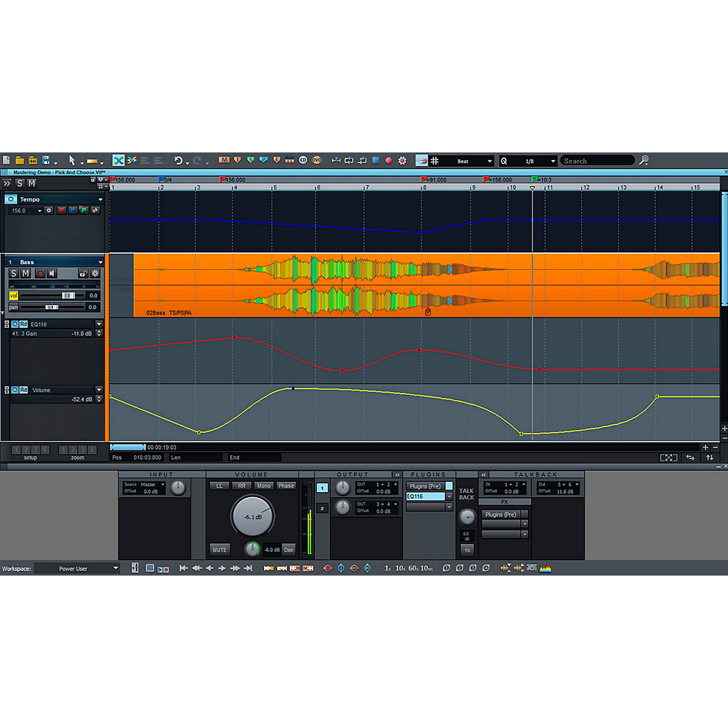
Task: Select the arrow mouse mode tool
Action: pos(71,160)
